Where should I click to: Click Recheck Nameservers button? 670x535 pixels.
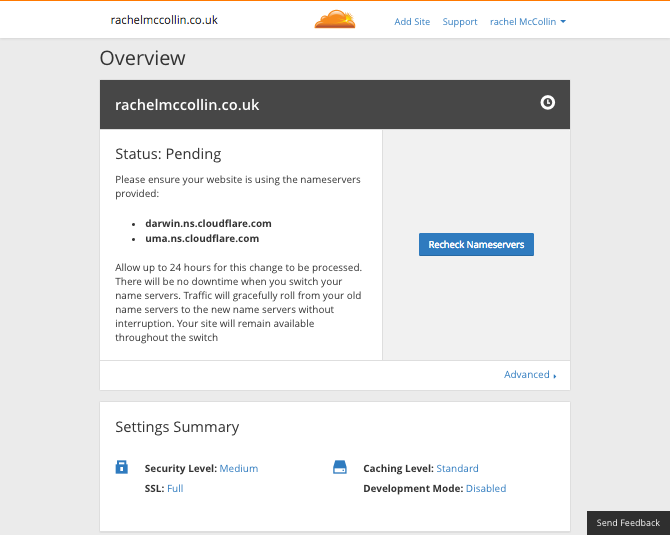coord(476,244)
